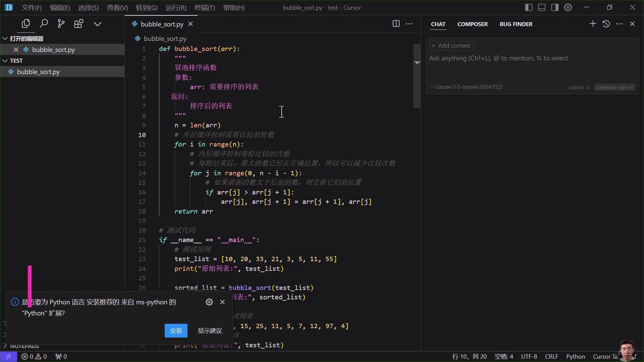Open the notification settings gear
This screenshot has height=362, width=644.
[209, 302]
